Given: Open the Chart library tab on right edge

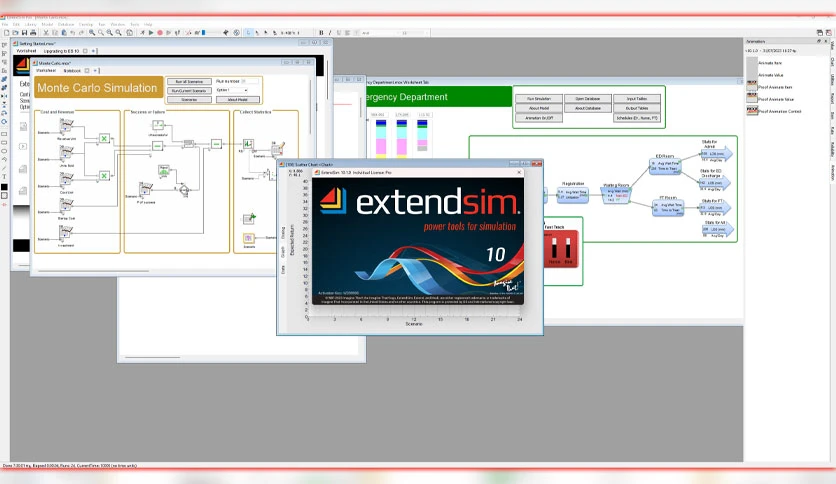Looking at the screenshot, I should point(832,61).
